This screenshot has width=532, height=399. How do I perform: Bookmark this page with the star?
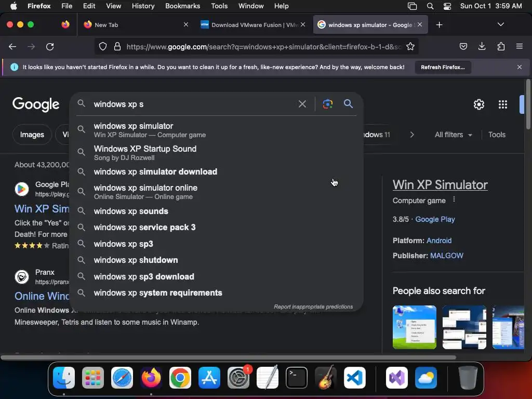pyautogui.click(x=410, y=46)
